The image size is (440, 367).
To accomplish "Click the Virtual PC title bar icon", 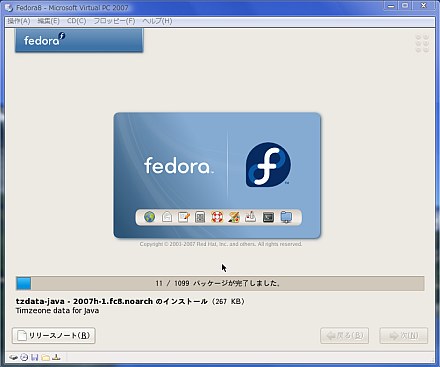I will 9,7.
